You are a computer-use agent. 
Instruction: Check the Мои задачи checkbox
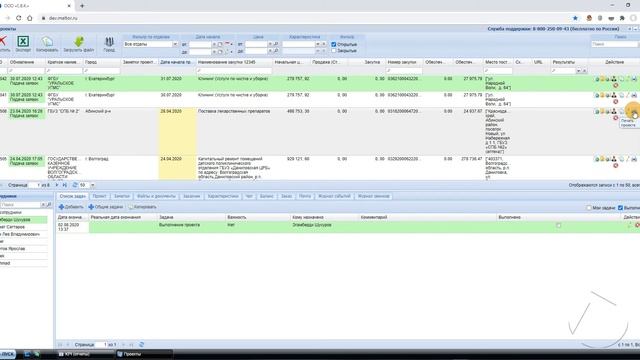click(x=589, y=208)
